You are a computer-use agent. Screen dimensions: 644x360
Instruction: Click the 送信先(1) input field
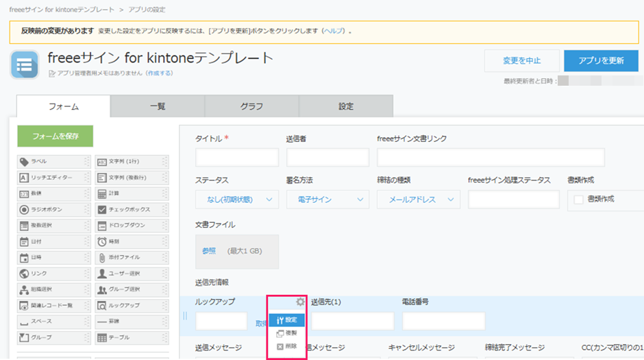coord(352,321)
